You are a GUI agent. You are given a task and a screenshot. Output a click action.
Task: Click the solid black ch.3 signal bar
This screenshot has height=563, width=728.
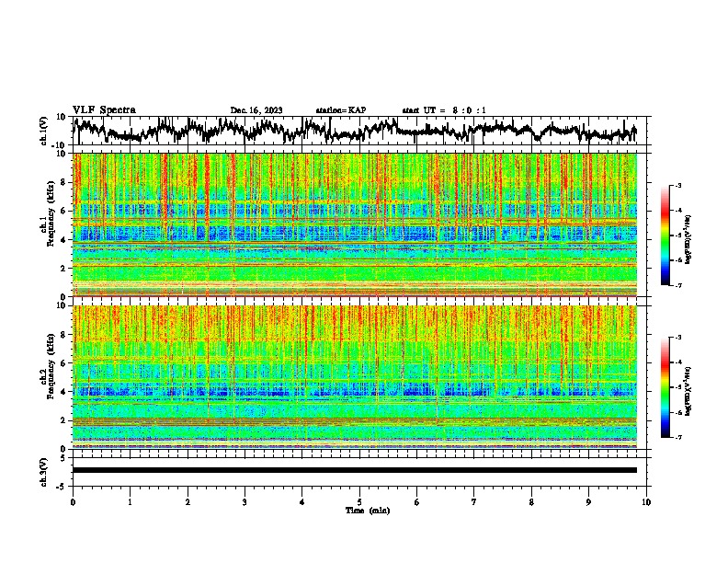[x=355, y=470]
